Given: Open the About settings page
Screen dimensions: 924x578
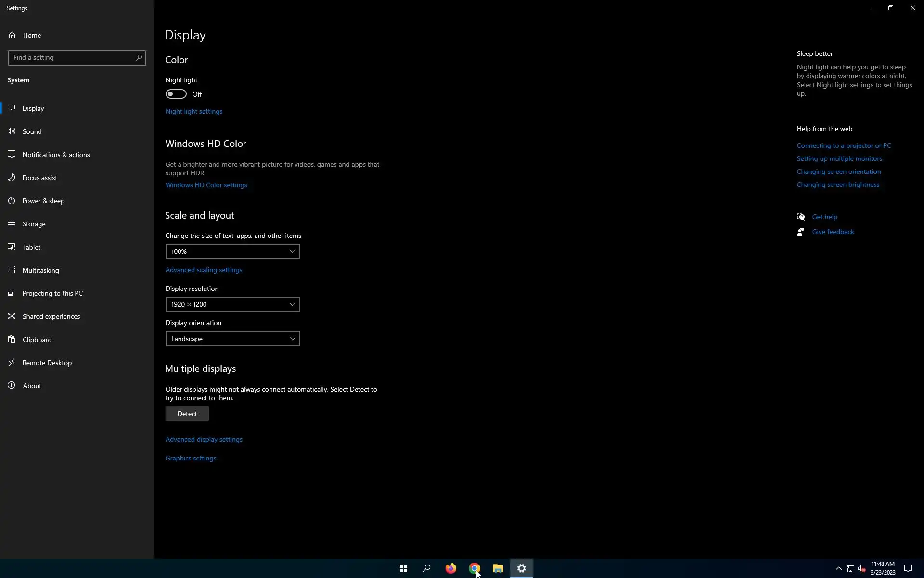Looking at the screenshot, I should pos(32,386).
